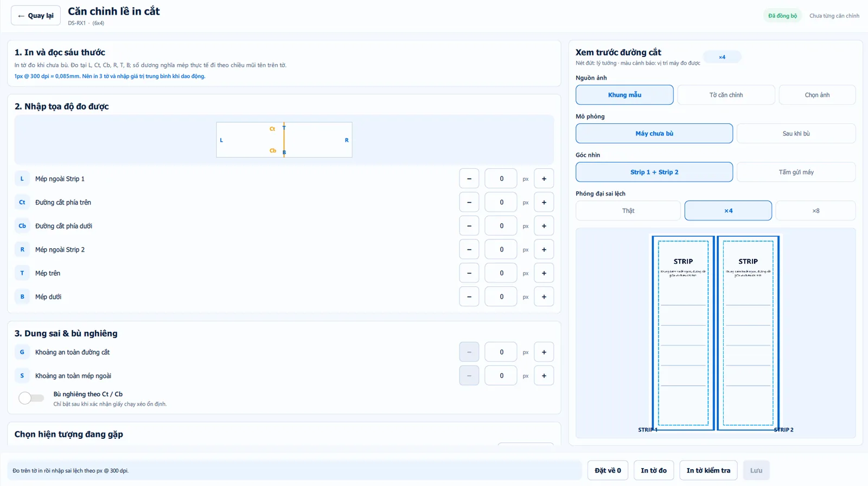
Task: Click the Strip 2 preview thumbnail
Action: [748, 333]
